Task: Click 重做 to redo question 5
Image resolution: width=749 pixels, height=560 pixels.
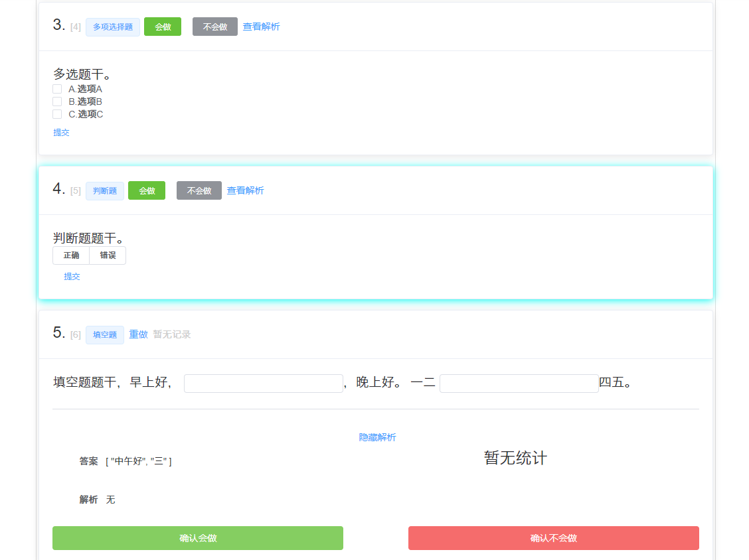Action: pyautogui.click(x=138, y=334)
